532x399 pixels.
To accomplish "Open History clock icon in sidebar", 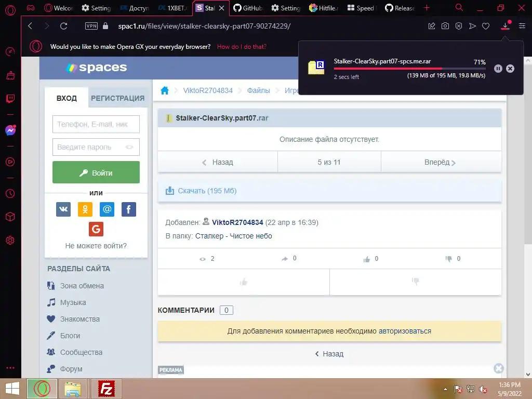I will click(x=10, y=193).
